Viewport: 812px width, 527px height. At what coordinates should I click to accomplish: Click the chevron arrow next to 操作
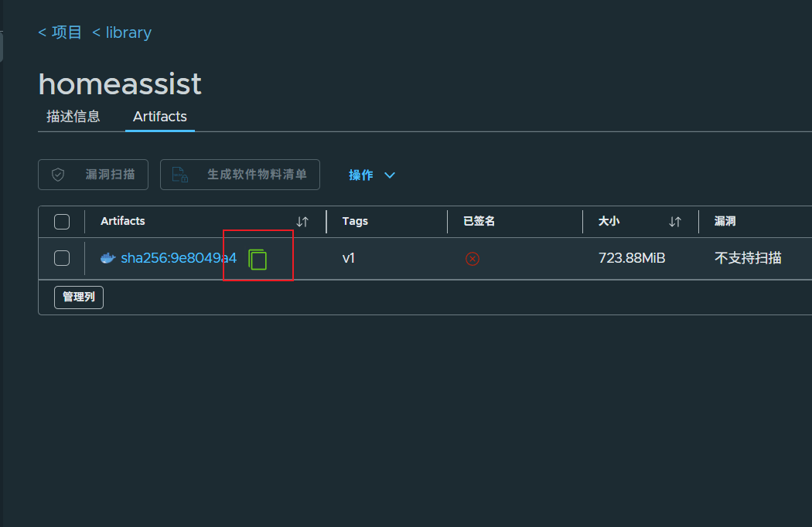[x=390, y=175]
